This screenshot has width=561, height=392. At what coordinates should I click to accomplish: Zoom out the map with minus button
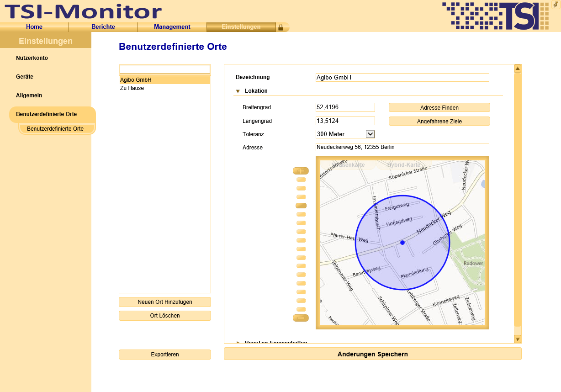pyautogui.click(x=301, y=318)
